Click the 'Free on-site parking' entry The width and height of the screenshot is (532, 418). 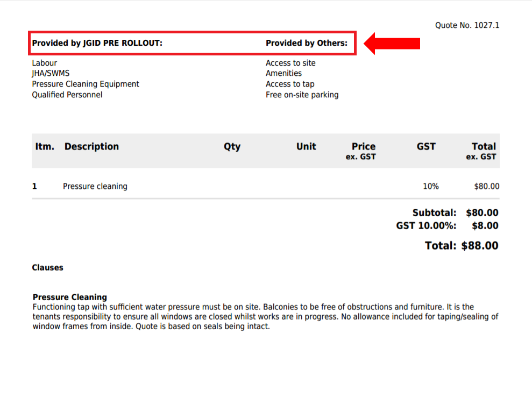coord(302,95)
